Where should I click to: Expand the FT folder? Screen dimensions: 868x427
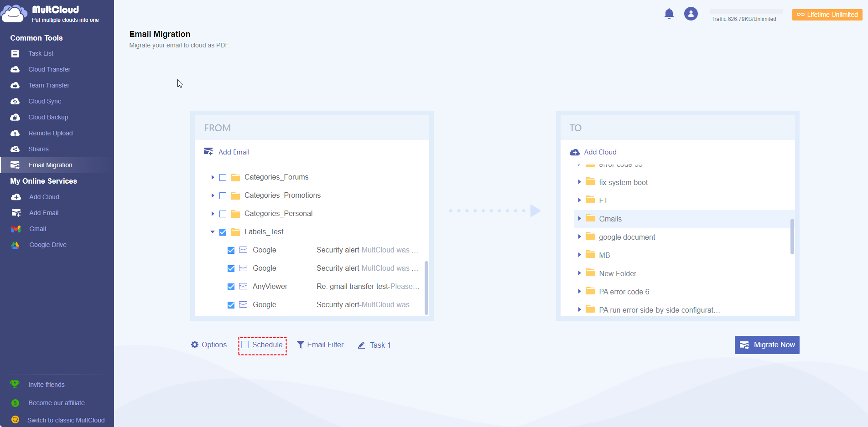click(579, 200)
